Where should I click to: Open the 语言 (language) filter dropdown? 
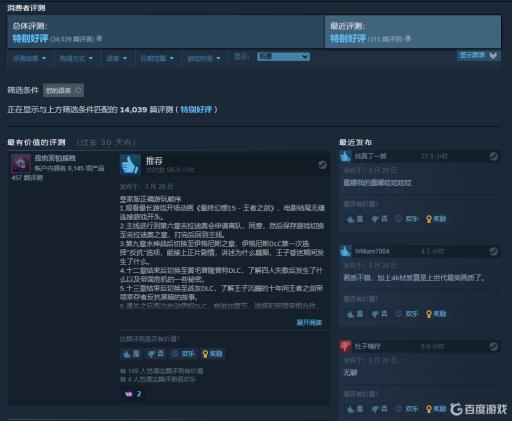point(117,59)
